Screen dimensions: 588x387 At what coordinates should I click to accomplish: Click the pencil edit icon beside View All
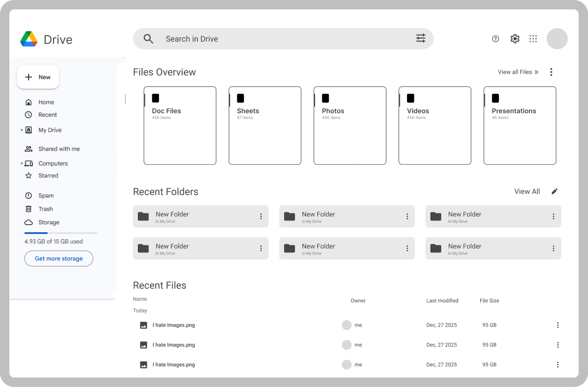coord(555,191)
